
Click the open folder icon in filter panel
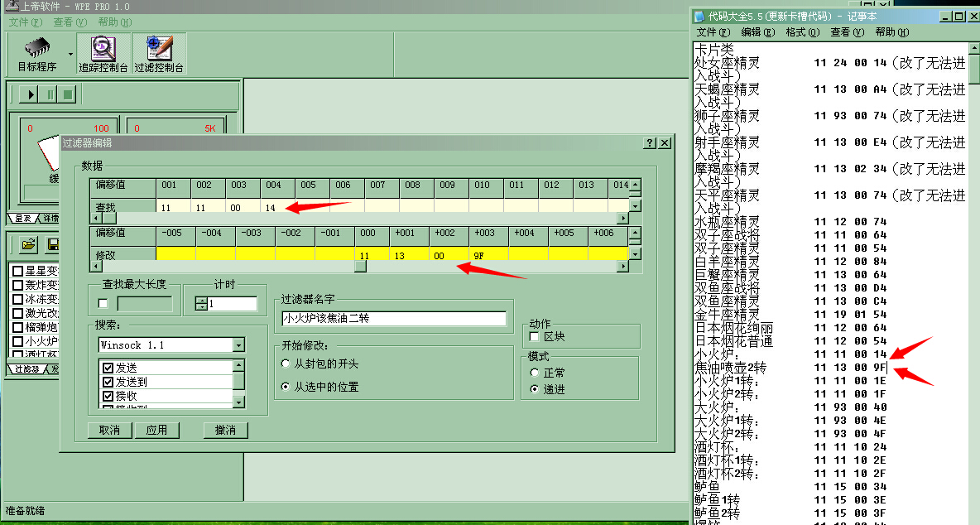coord(29,244)
